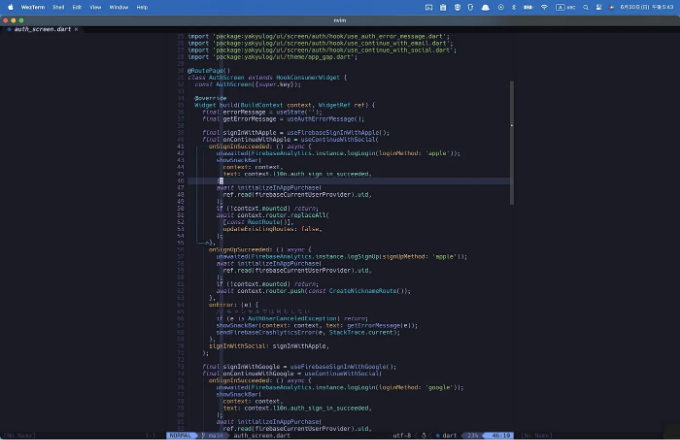Click the utf-8 encoding indicator
The height and width of the screenshot is (440, 680).
402,435
